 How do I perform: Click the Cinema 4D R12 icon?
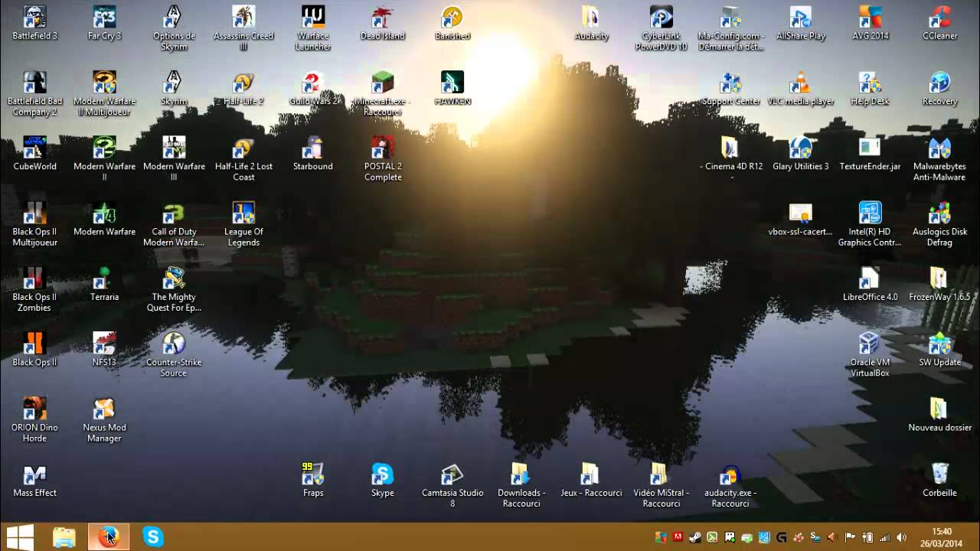pyautogui.click(x=731, y=147)
